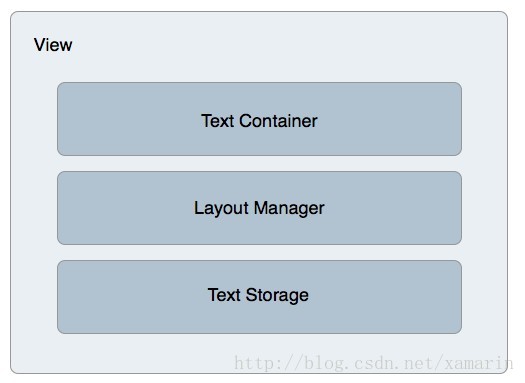
Task: Click the empty left side of the Text Container box
Action: (x=129, y=119)
